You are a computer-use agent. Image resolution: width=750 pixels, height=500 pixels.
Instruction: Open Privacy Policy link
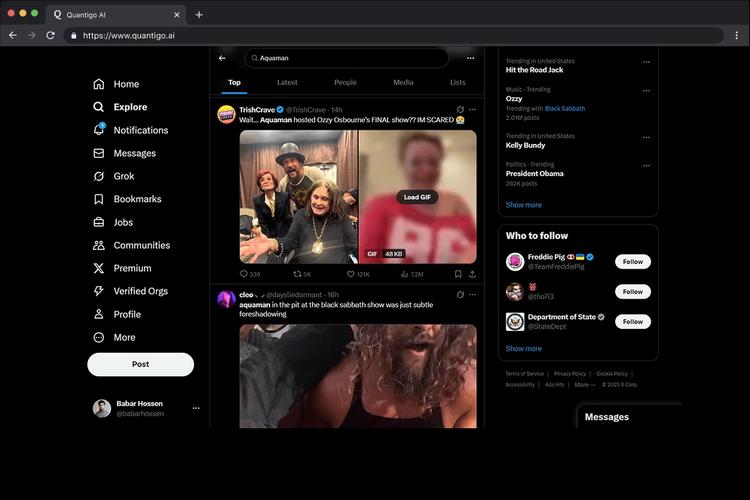click(x=570, y=374)
